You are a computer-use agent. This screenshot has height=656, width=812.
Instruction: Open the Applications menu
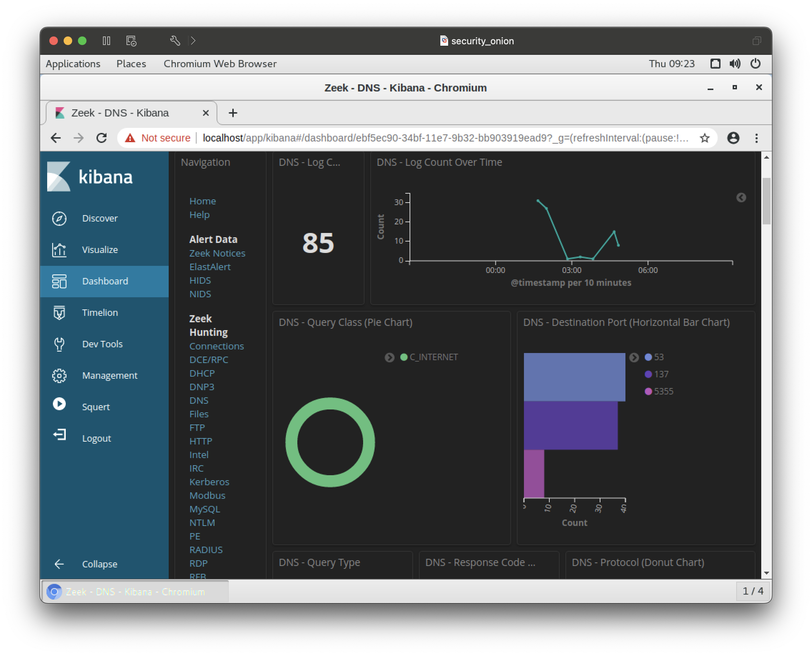[73, 64]
